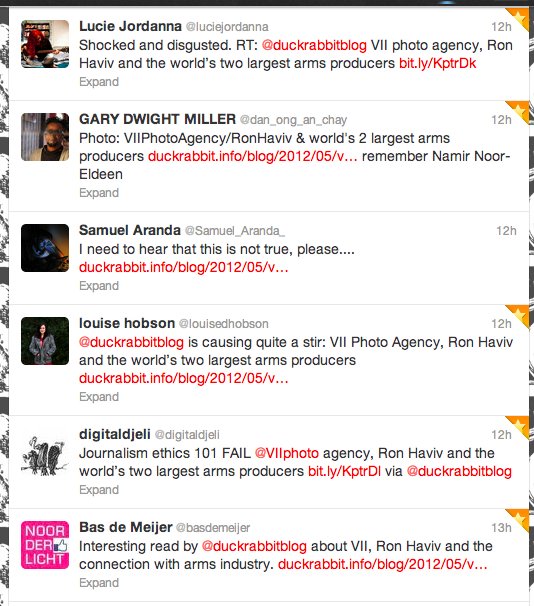
Task: Click the 13h timestamp on Bas de Meijer's tweet
Action: point(502,528)
